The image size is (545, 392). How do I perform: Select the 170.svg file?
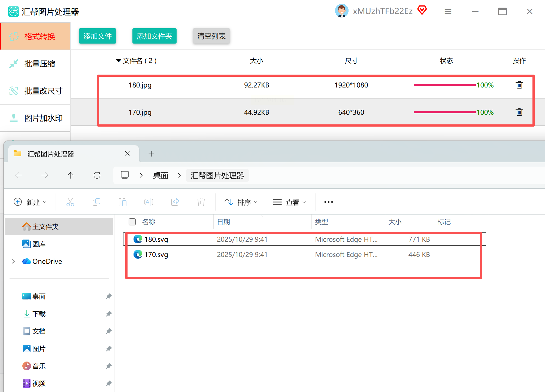click(156, 255)
